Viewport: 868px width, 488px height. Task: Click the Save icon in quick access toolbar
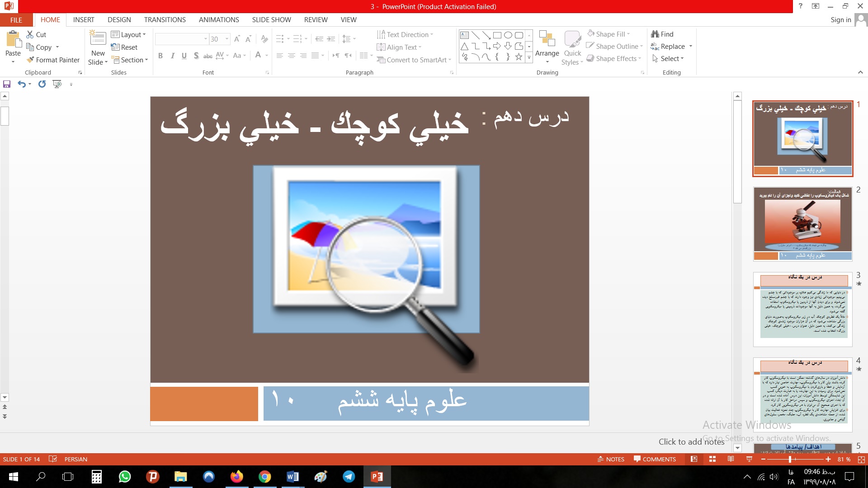point(7,84)
